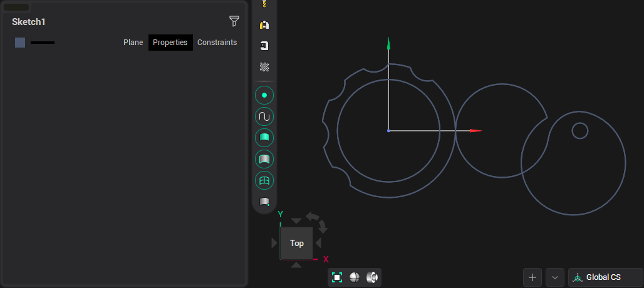This screenshot has height=288, width=644.
Task: Open the Constraints tab
Action: coord(217,43)
